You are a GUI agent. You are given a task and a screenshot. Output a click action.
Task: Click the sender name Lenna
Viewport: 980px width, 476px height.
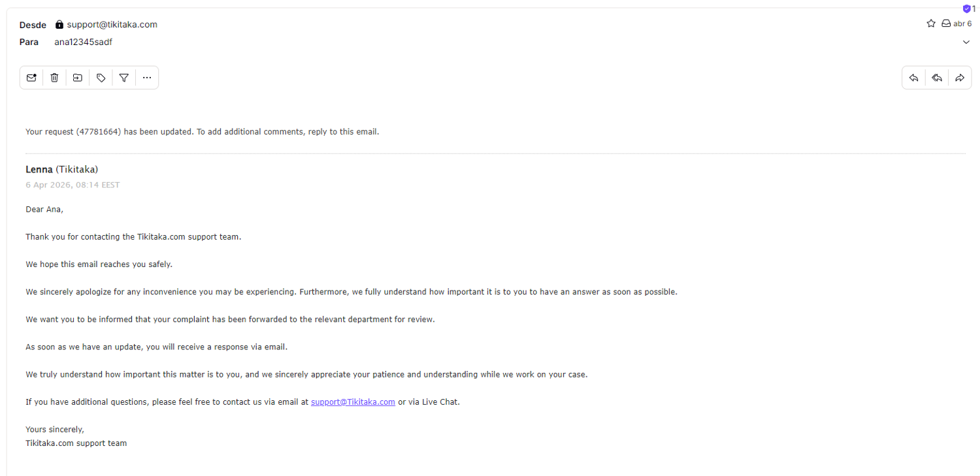(x=39, y=170)
